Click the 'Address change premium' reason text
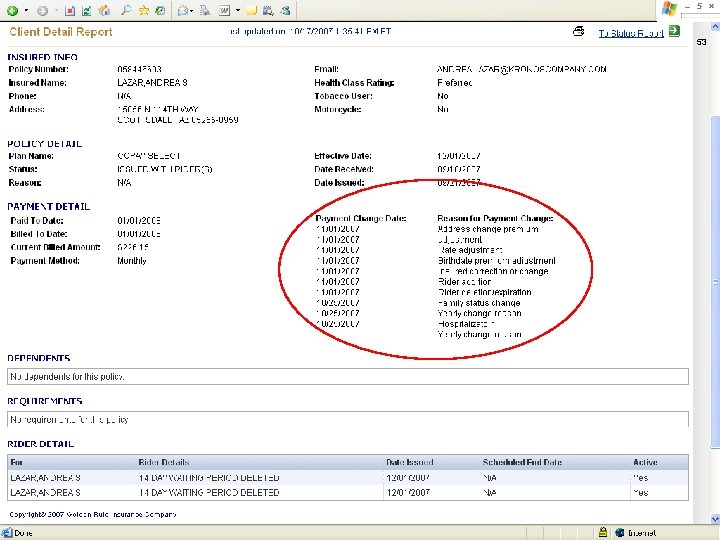This screenshot has height=540, width=720. coord(488,229)
